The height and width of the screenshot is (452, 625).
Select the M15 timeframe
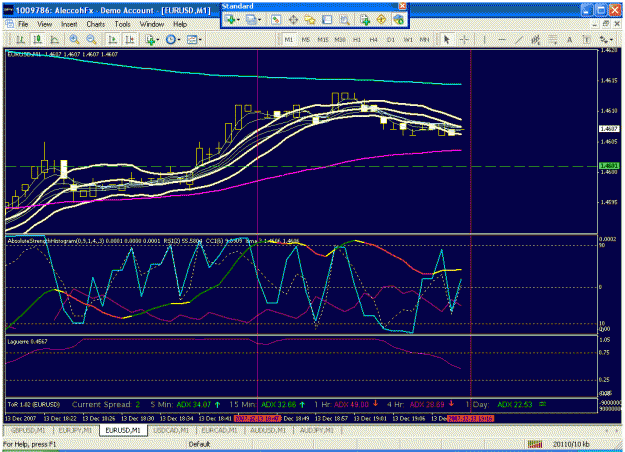pyautogui.click(x=323, y=39)
